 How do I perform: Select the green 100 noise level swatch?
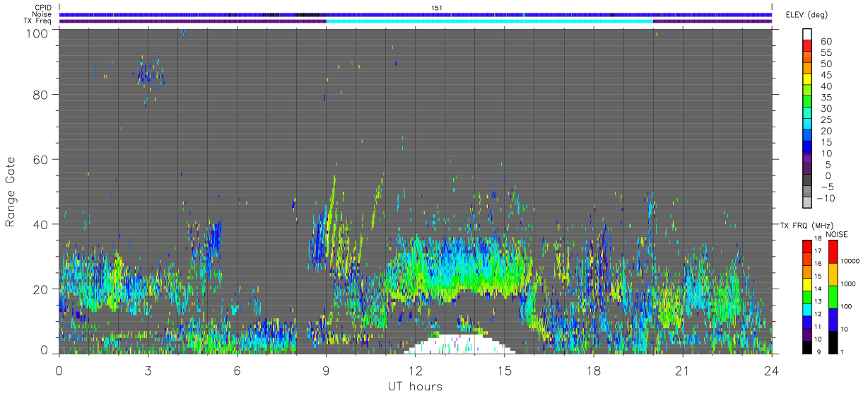point(833,297)
